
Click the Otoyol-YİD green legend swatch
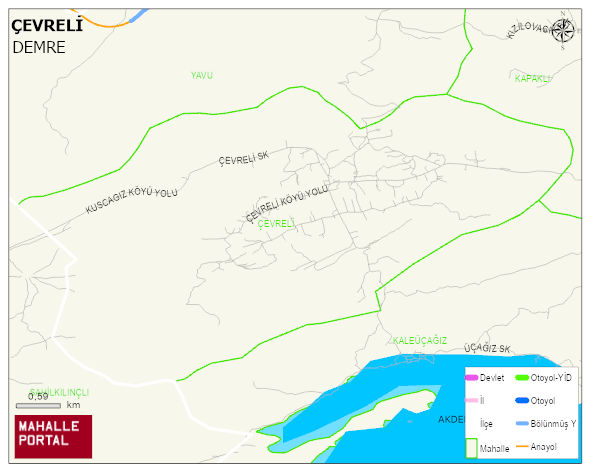click(x=522, y=377)
